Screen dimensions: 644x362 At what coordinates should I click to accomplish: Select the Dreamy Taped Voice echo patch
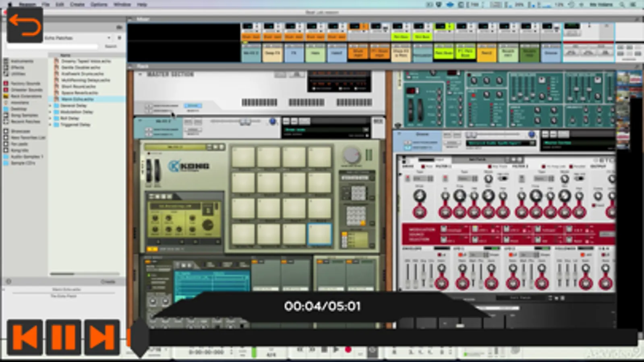86,61
